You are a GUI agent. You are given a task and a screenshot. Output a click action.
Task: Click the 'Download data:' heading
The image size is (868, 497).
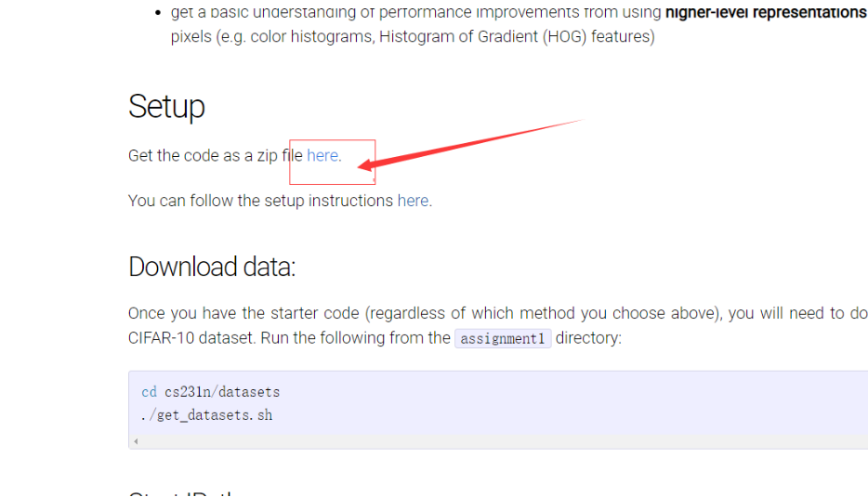point(212,267)
